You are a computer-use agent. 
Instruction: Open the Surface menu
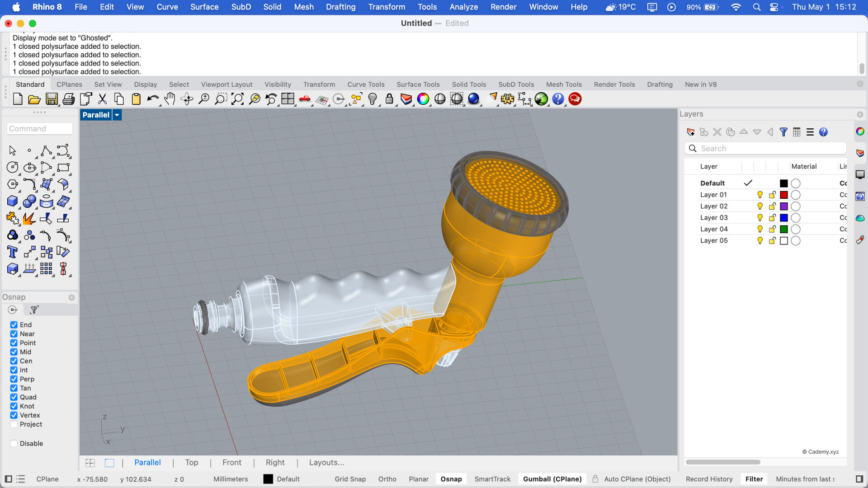[204, 7]
